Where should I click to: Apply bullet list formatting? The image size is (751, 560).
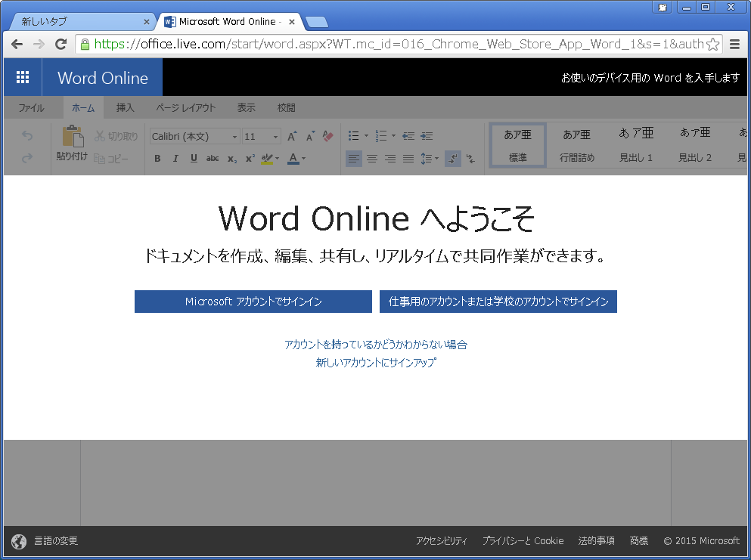352,135
